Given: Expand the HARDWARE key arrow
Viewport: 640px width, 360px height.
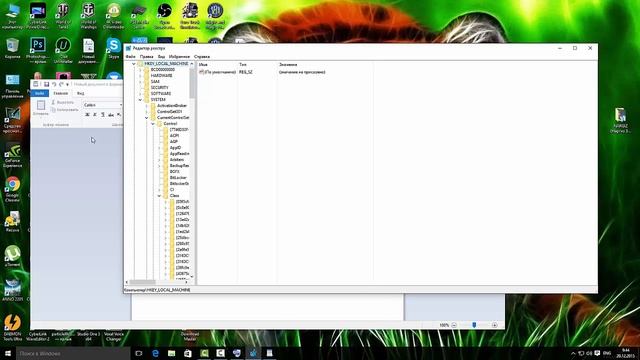Looking at the screenshot, I should click(140, 76).
